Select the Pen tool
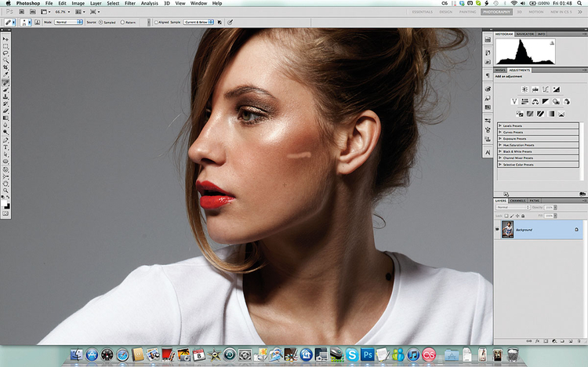The image size is (588, 367). pos(5,140)
